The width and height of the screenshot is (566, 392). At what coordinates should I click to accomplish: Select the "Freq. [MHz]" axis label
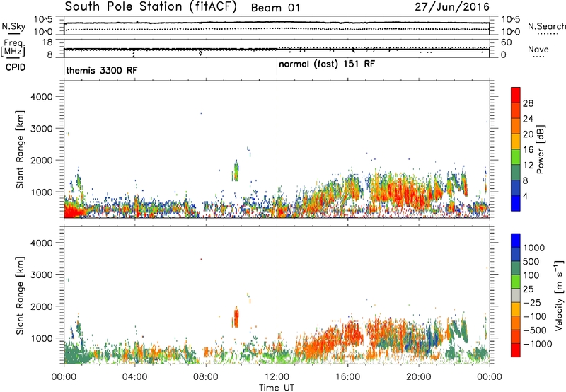pos(13,48)
